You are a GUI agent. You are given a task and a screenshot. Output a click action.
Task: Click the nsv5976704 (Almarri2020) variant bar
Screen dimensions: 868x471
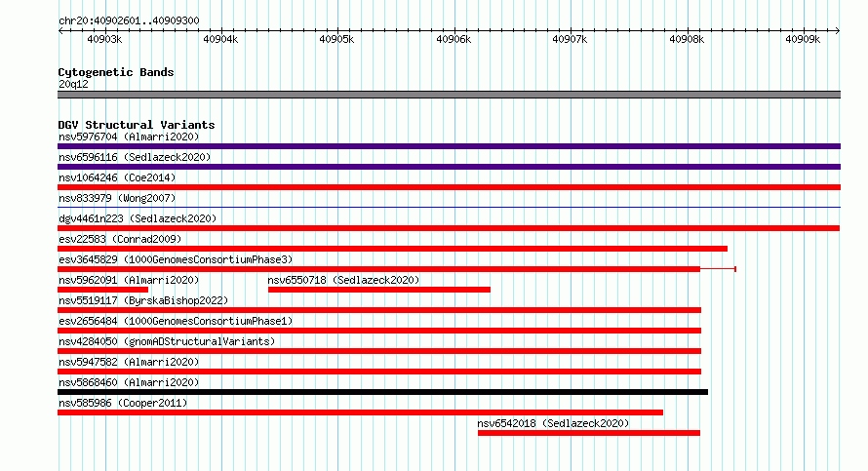click(449, 146)
